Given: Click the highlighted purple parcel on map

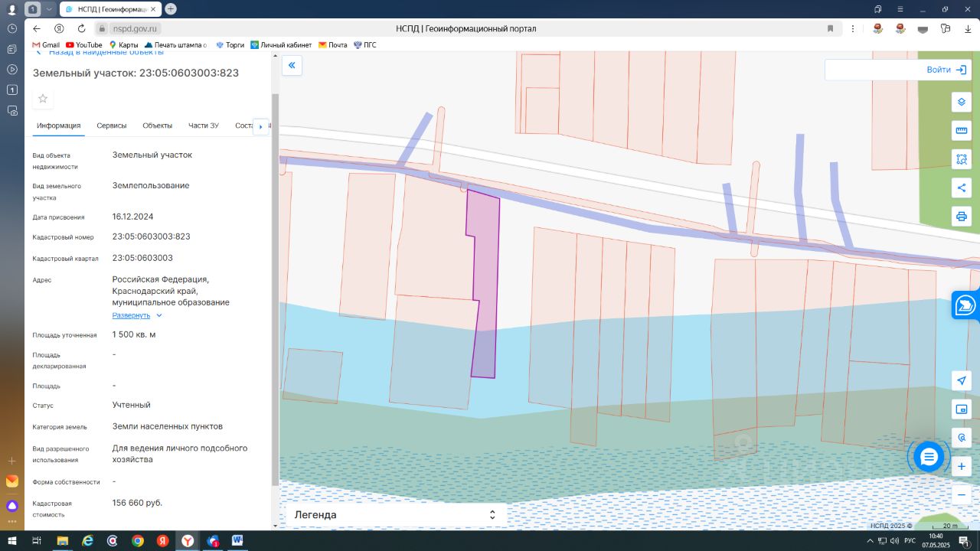Looking at the screenshot, I should click(485, 283).
